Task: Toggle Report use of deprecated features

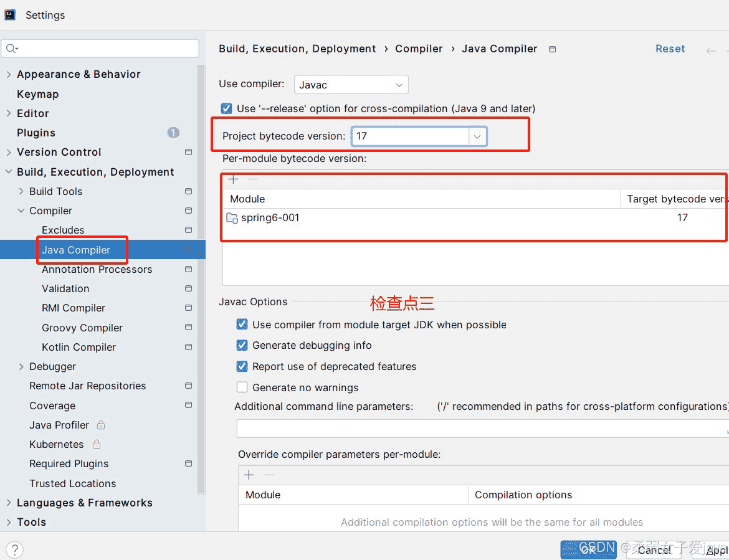Action: click(242, 366)
